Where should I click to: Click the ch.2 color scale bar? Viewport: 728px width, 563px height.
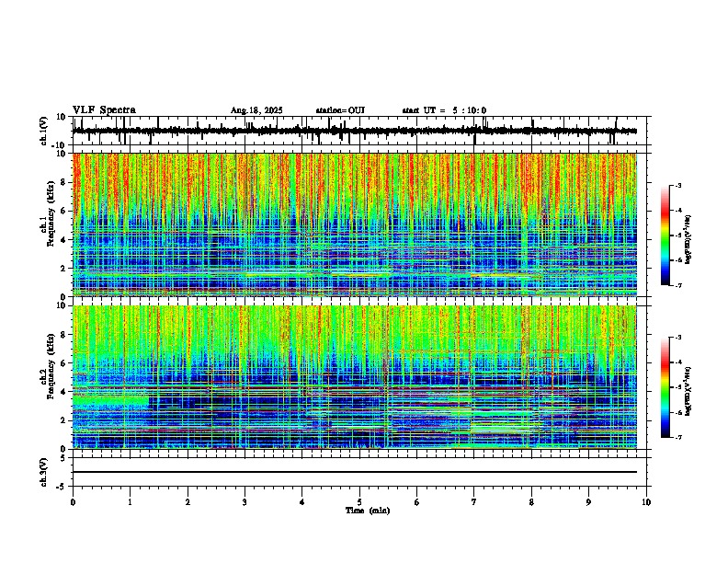[x=665, y=387]
